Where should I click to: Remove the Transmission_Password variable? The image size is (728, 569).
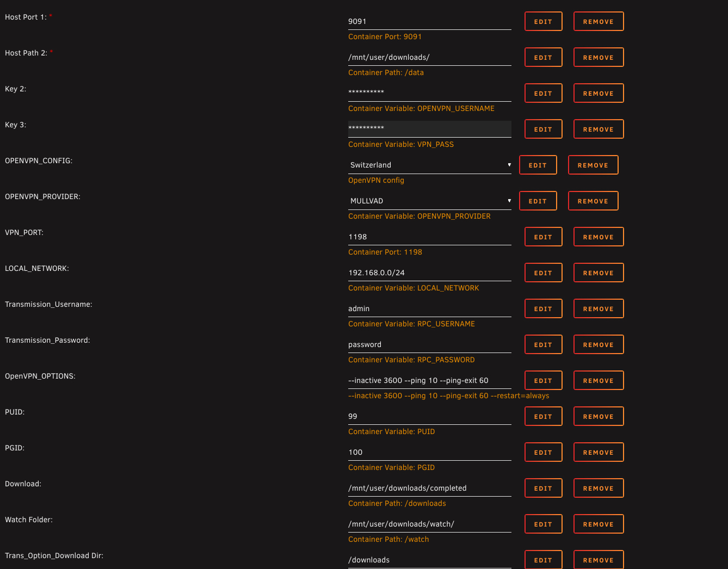pyautogui.click(x=598, y=344)
